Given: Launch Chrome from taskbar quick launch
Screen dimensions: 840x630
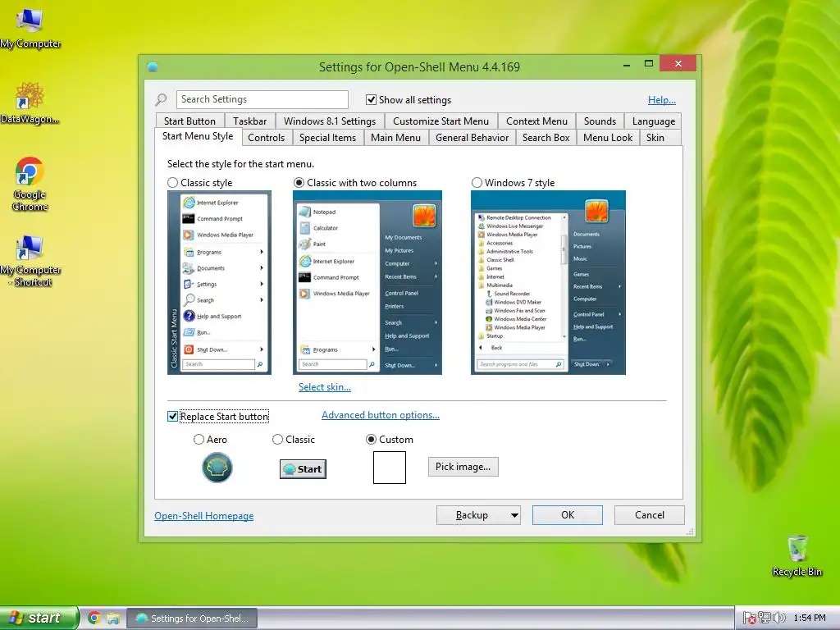Looking at the screenshot, I should 94,618.
